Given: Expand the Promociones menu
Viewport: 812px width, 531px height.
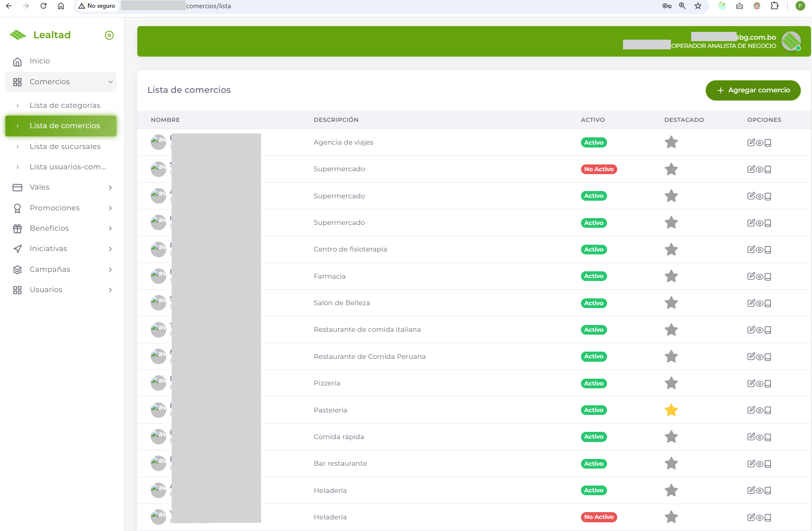Looking at the screenshot, I should (x=55, y=207).
